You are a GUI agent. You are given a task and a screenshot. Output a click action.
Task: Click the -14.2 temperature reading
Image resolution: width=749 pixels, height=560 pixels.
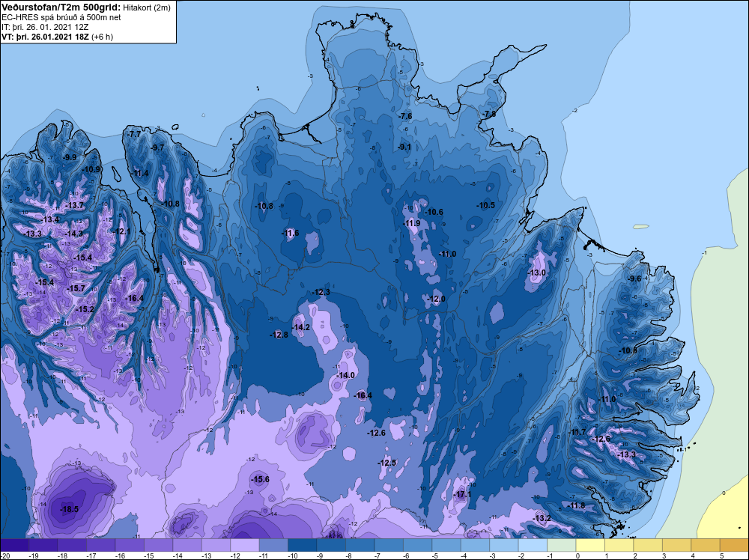pos(301,327)
